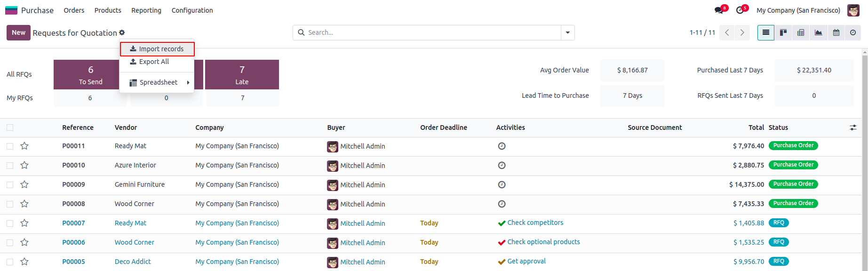Open the Deco Addict vendor link
This screenshot has height=271, width=868.
[133, 262]
